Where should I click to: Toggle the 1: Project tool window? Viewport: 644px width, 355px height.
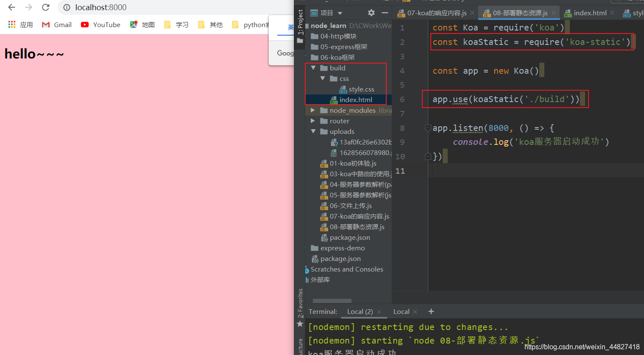click(x=300, y=22)
